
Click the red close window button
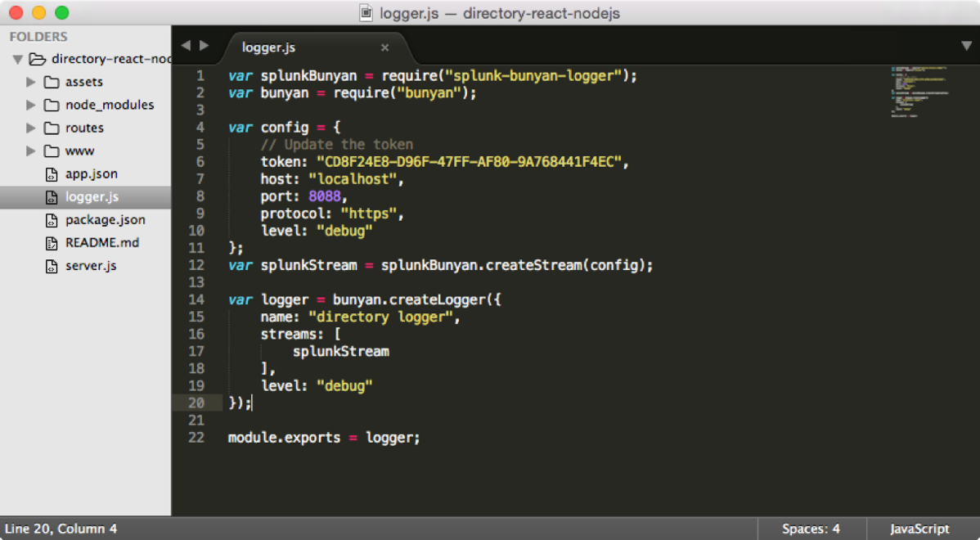pyautogui.click(x=16, y=12)
